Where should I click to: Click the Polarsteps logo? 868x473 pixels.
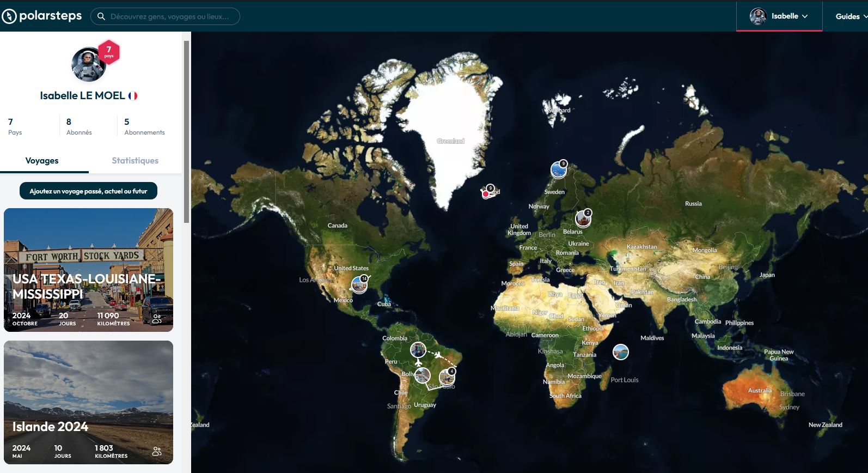click(42, 16)
